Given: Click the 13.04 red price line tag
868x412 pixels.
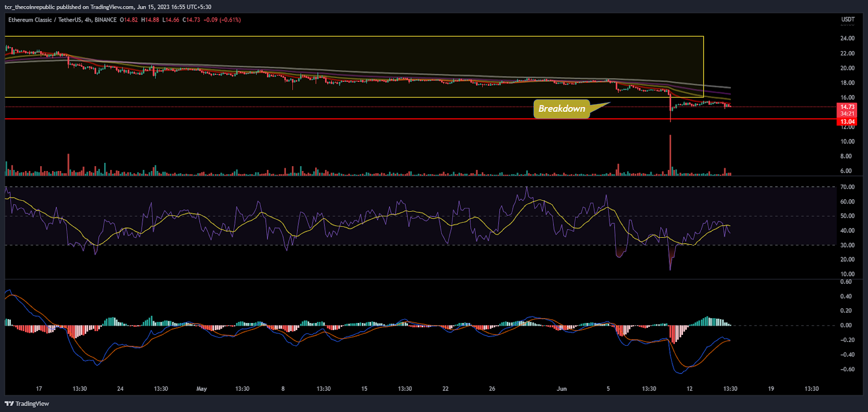Looking at the screenshot, I should 847,122.
